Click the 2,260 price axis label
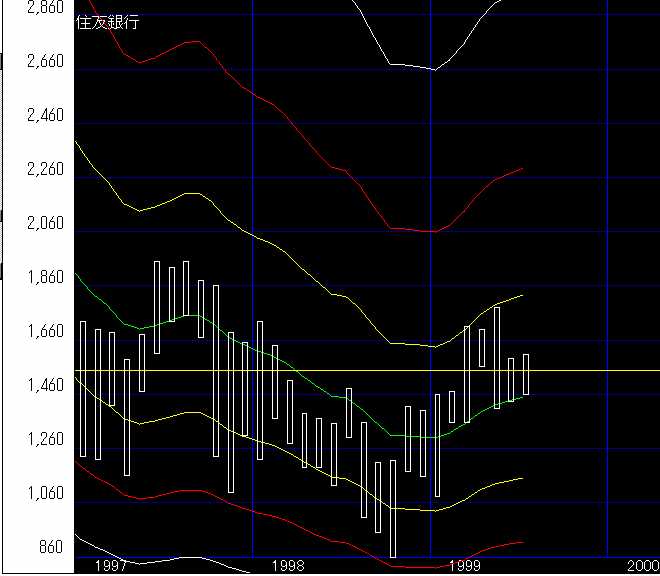The height and width of the screenshot is (576, 660). [x=44, y=169]
